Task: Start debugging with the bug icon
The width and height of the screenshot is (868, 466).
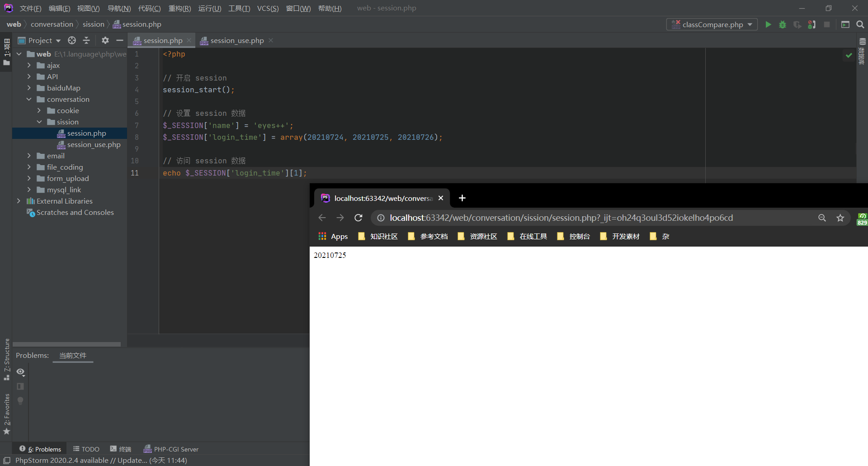Action: pos(783,24)
